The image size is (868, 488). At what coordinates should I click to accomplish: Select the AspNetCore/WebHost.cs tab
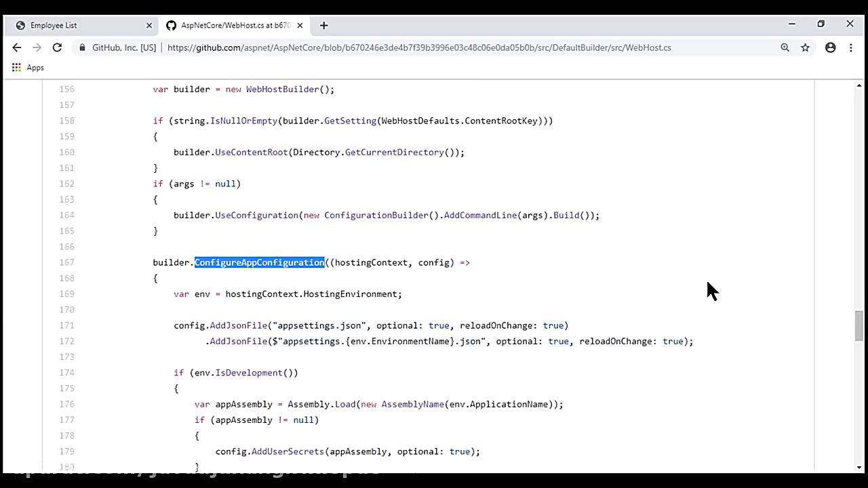[234, 25]
